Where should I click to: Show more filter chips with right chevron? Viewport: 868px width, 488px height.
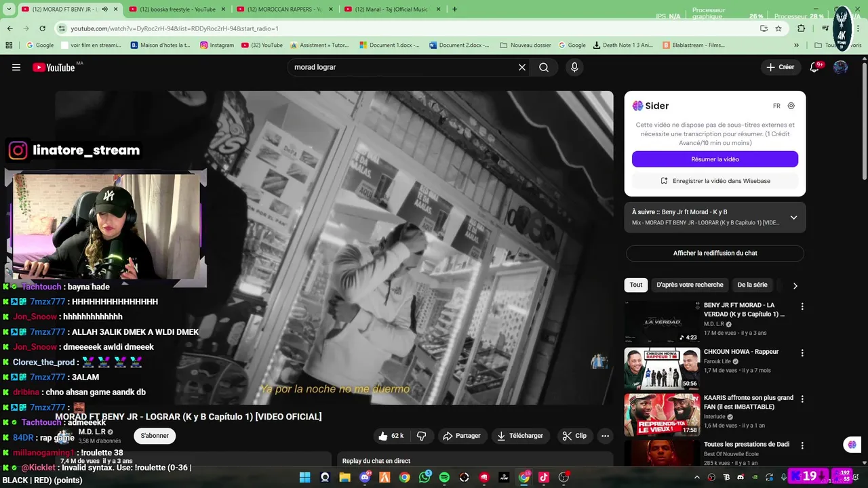795,285
